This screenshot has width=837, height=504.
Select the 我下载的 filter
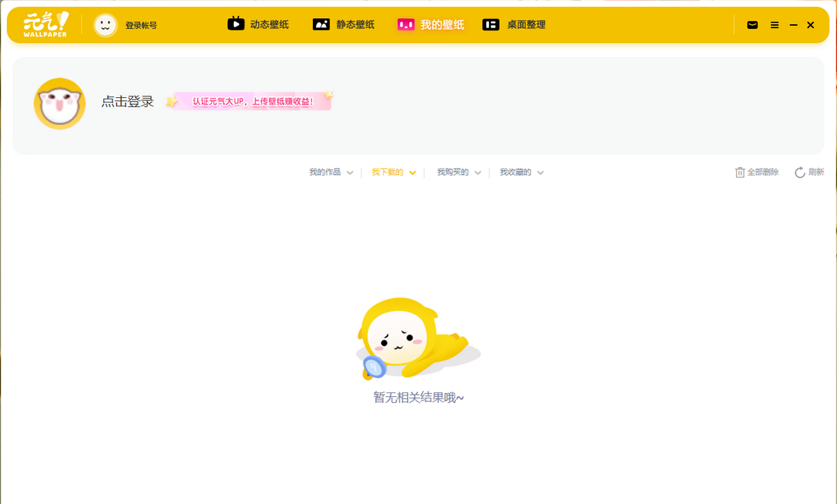387,172
